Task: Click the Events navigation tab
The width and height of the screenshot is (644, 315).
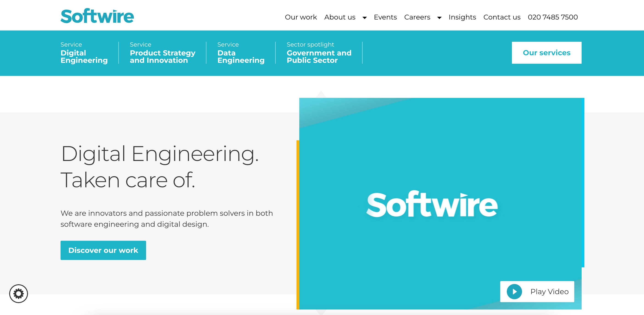Action: click(x=385, y=17)
